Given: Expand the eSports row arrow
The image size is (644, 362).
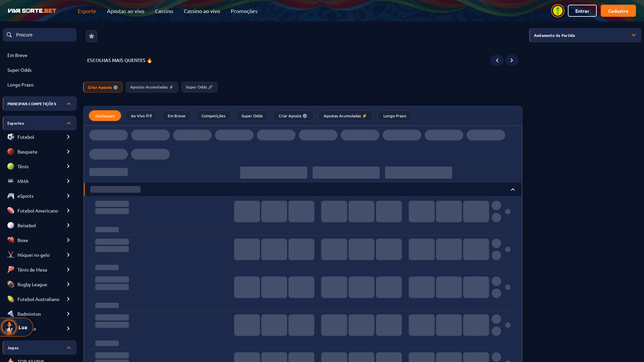Looking at the screenshot, I should tap(68, 196).
